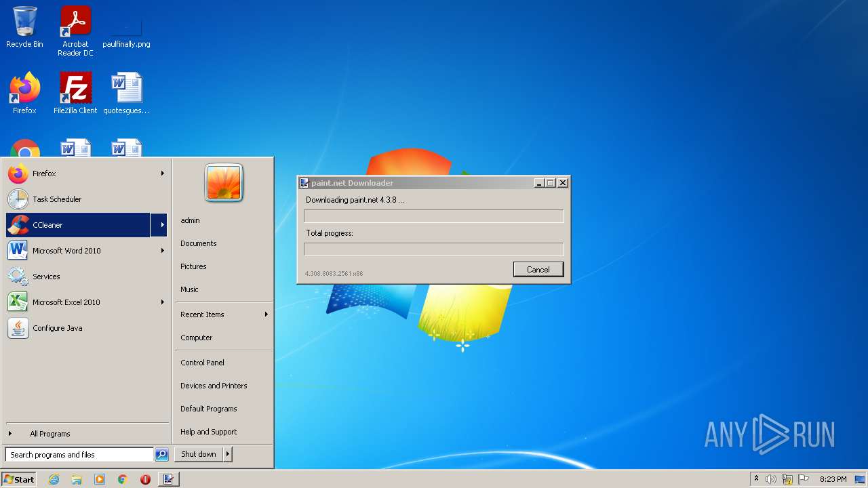Show hidden system tray icons
The width and height of the screenshot is (868, 488).
pyautogui.click(x=756, y=479)
